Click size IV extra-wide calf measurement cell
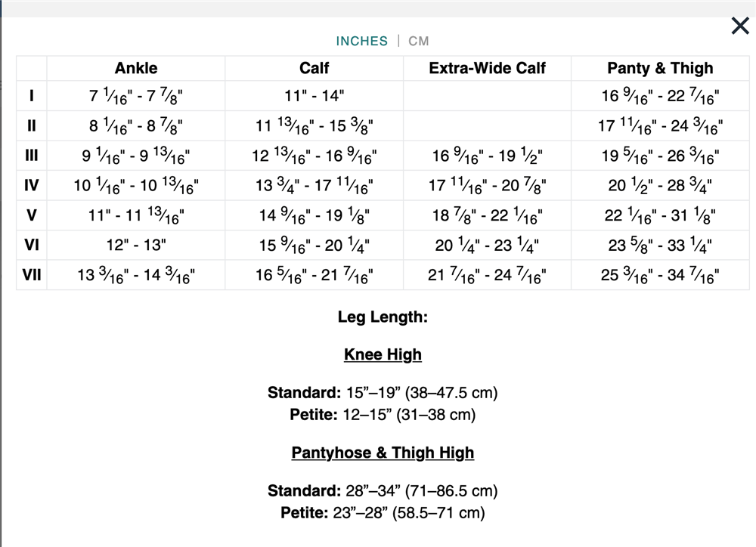Image resolution: width=756 pixels, height=547 pixels. pos(487,186)
